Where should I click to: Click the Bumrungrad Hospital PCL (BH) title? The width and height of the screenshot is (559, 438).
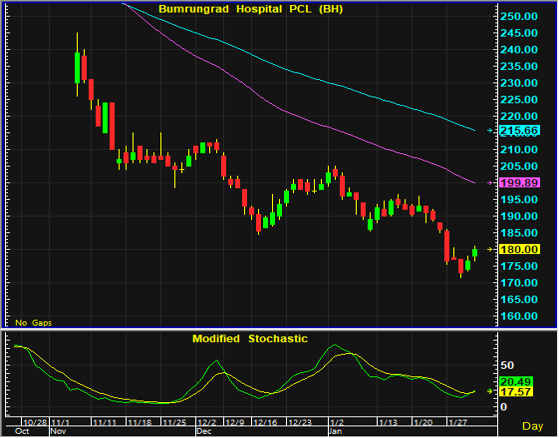pos(251,9)
